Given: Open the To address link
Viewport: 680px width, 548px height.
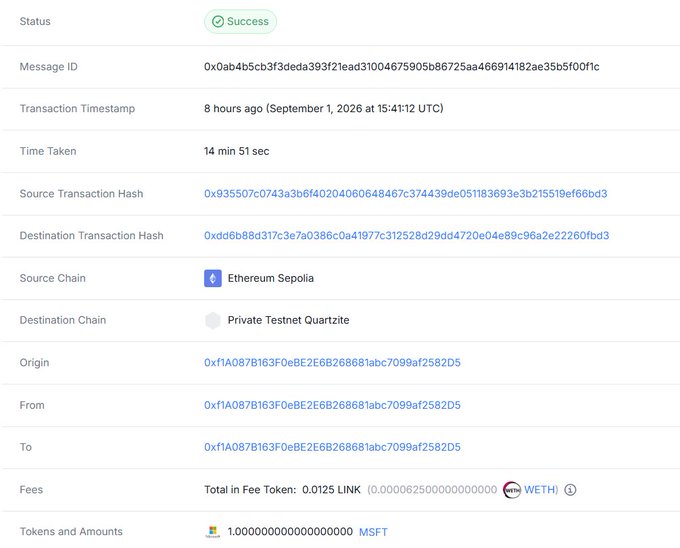Looking at the screenshot, I should click(x=332, y=447).
